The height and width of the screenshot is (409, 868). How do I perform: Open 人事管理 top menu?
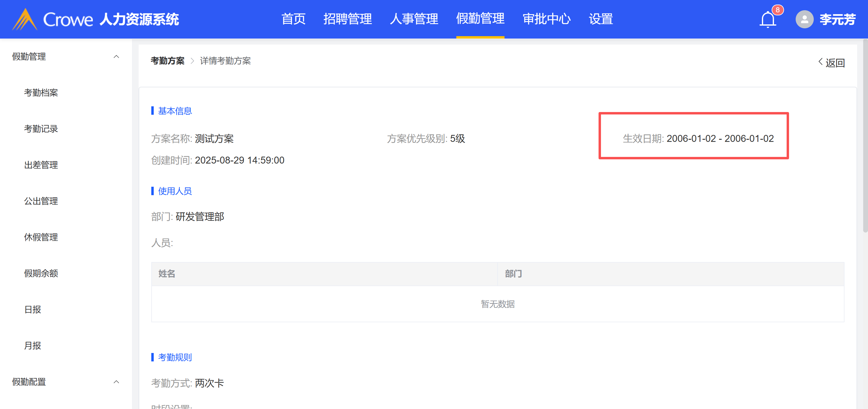[x=414, y=19]
